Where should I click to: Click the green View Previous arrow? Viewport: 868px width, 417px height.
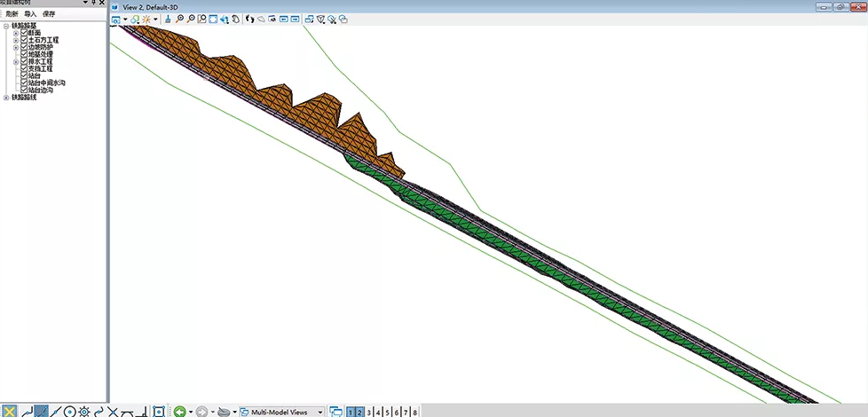[180, 412]
